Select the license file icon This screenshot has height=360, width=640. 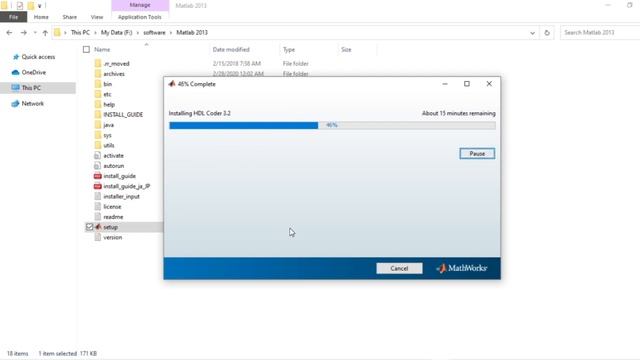(98, 207)
